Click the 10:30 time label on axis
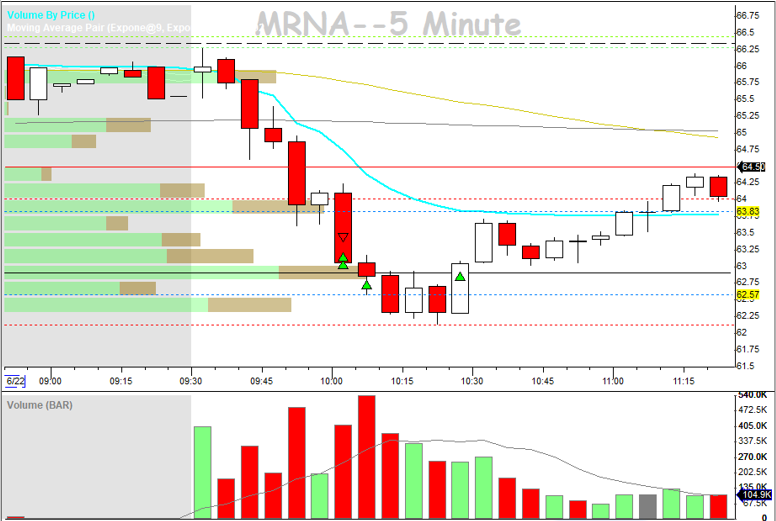This screenshot has height=521, width=776. click(x=473, y=381)
